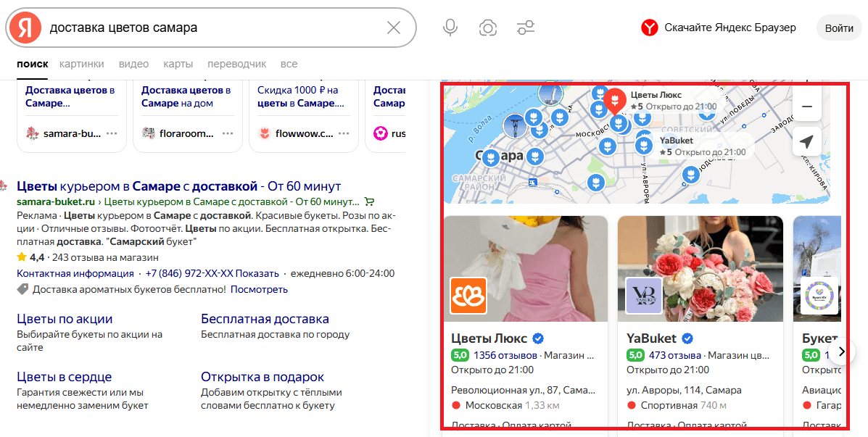Open 1356 отзывов reviews link
The width and height of the screenshot is (868, 437).
point(505,355)
